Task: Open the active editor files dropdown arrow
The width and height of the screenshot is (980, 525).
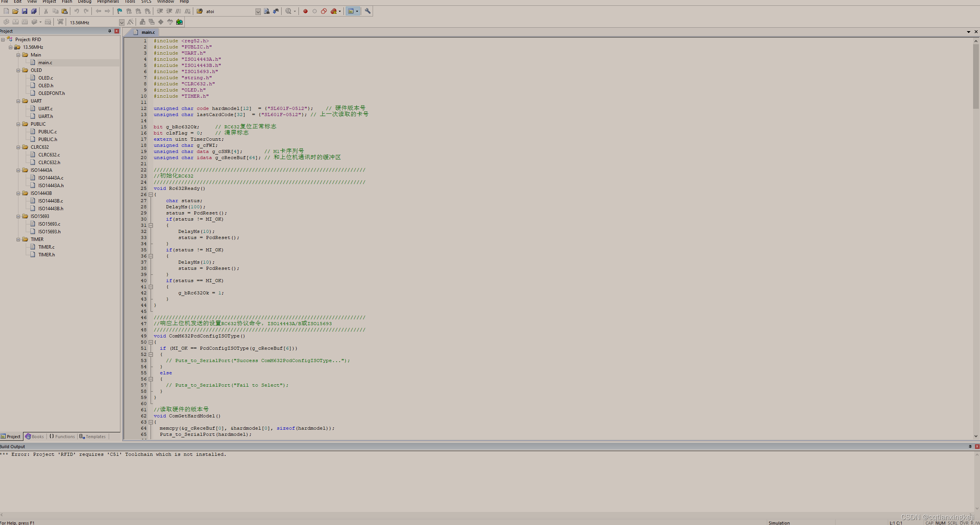Action: click(968, 32)
